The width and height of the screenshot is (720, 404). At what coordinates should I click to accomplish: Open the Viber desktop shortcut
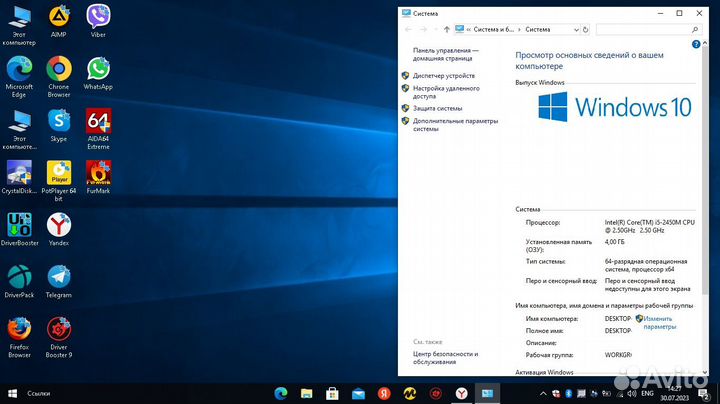coord(98,22)
